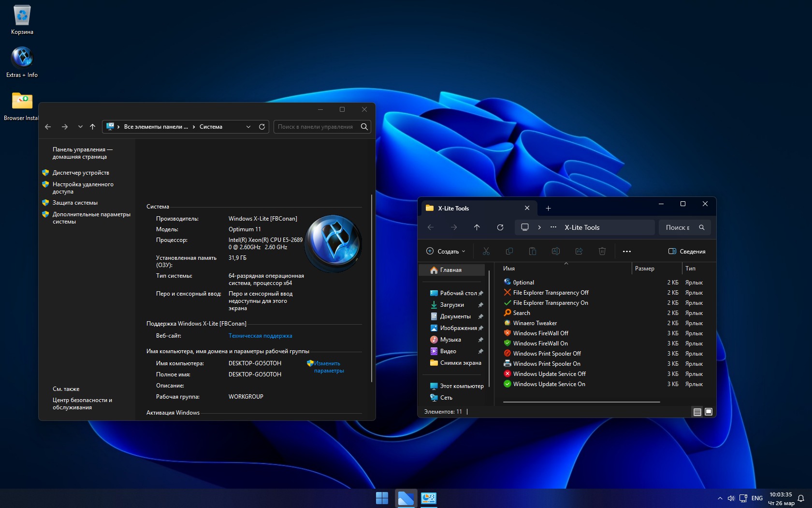Click the volume icon in system tray
Screen dimensions: 812x508
coord(731,498)
